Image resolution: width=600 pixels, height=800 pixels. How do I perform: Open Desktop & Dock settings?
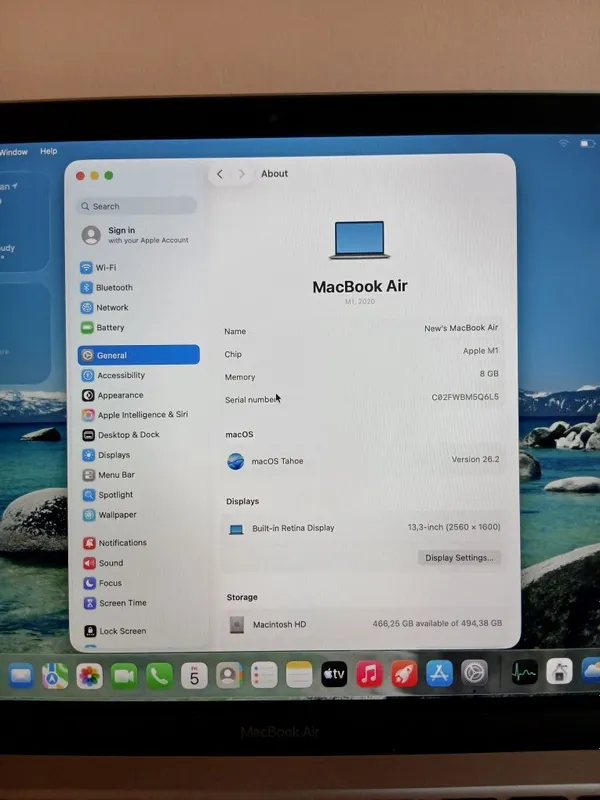[121, 435]
